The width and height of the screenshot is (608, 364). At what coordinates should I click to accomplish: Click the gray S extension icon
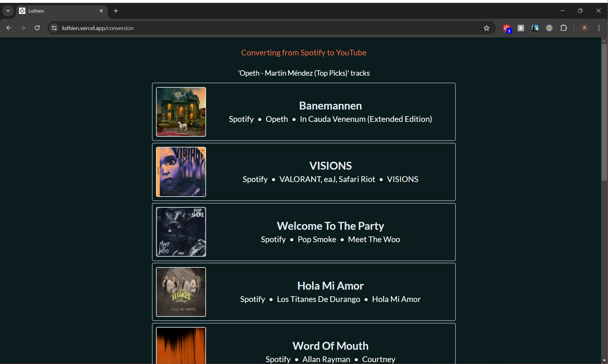(x=521, y=28)
